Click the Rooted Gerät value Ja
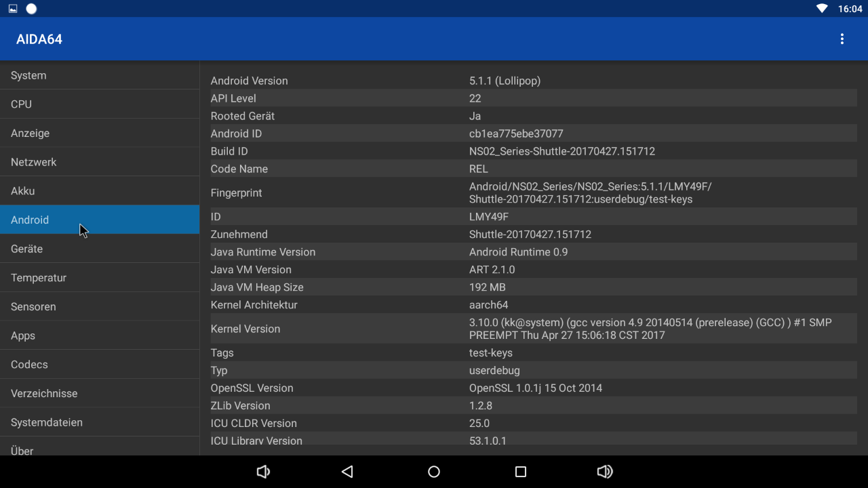The width and height of the screenshot is (868, 488). click(475, 116)
